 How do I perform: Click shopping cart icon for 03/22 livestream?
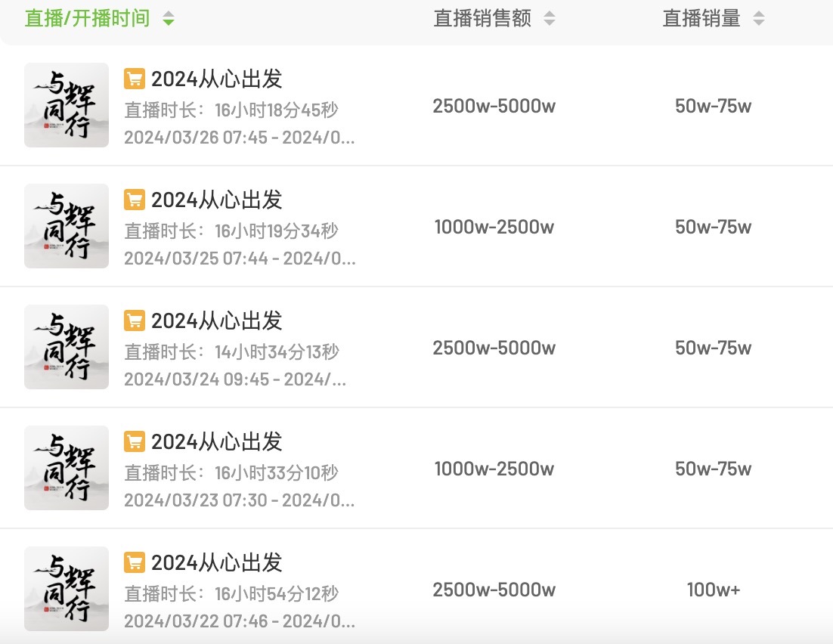click(x=134, y=562)
